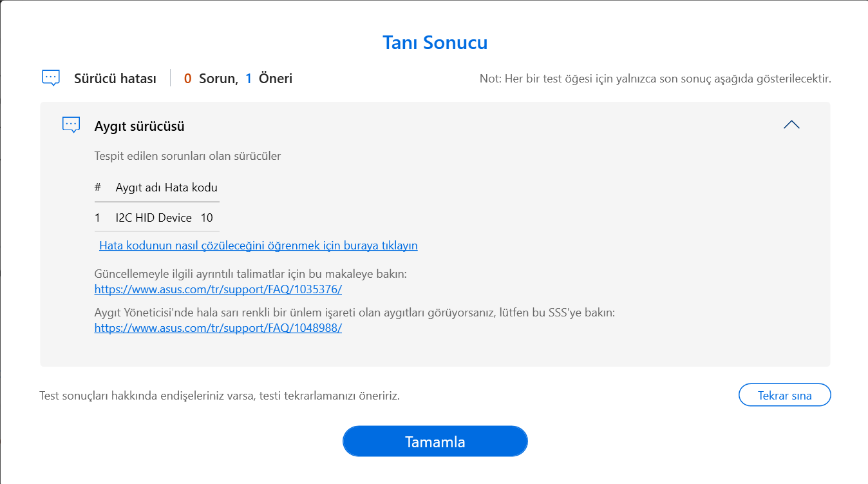Open the link about solving the error code
The image size is (868, 484).
[x=258, y=246]
